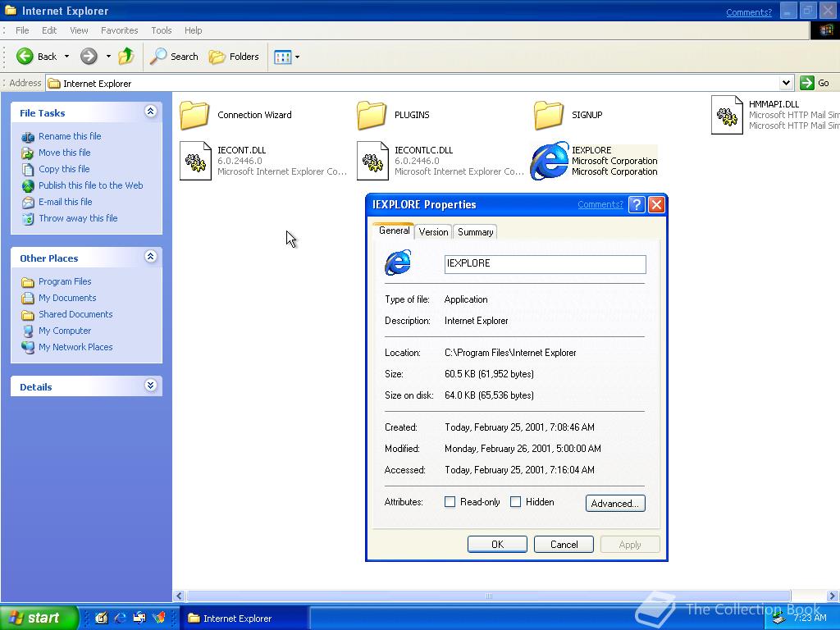This screenshot has width=840, height=630.
Task: Switch to the Summary tab
Action: point(476,232)
